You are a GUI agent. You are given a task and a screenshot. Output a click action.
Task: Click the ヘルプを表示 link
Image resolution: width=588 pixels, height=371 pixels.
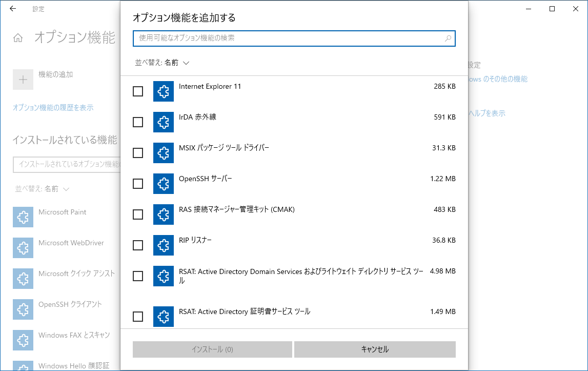tap(487, 113)
